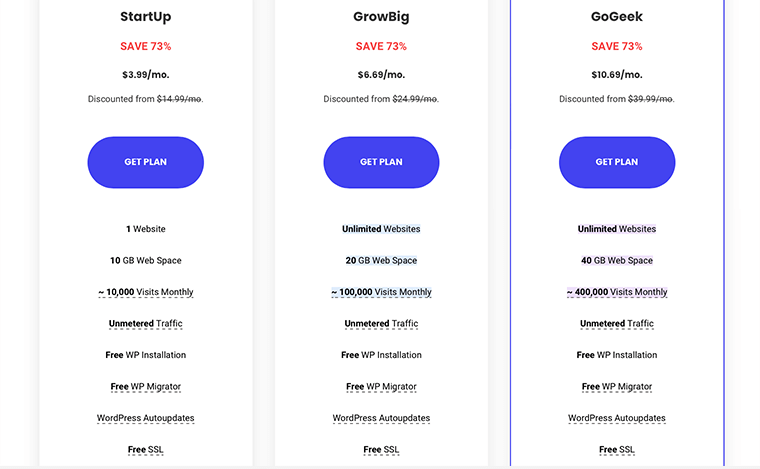Click the 40 GB Web Space text
The image size is (760, 469).
pos(617,260)
